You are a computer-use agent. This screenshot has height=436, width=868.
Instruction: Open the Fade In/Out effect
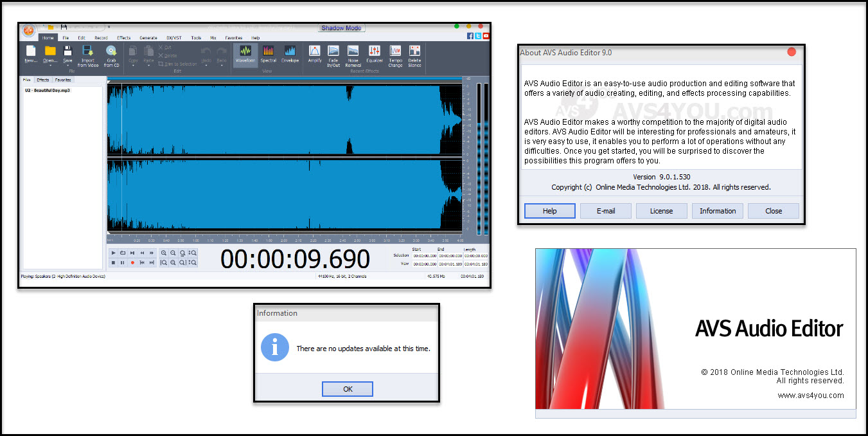(x=333, y=55)
